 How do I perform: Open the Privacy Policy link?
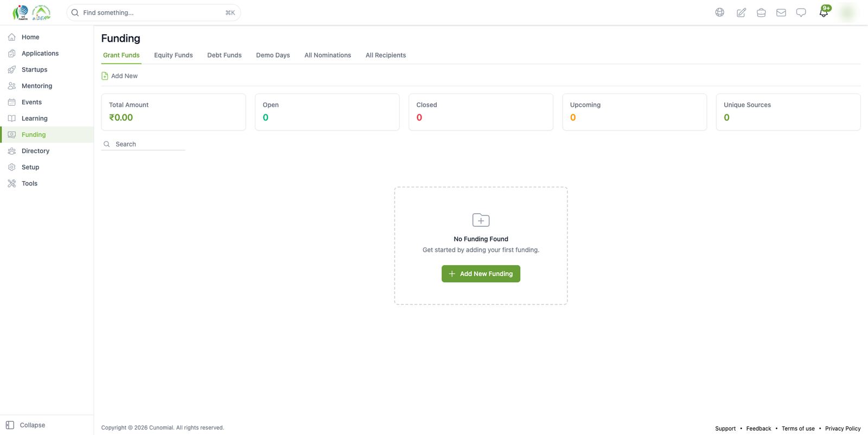pos(843,428)
